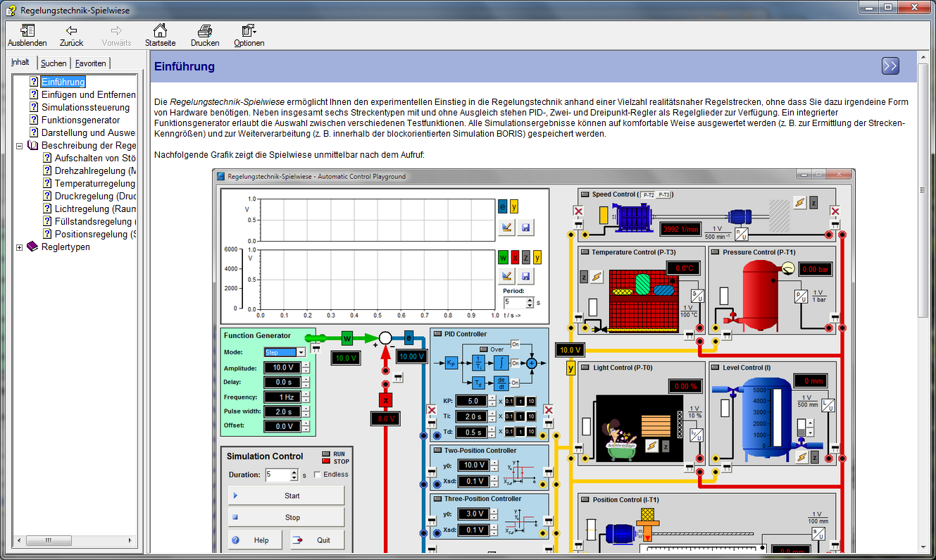Viewport: 936px width, 560px height.
Task: Click the yellow y block on the output line
Action: [570, 368]
